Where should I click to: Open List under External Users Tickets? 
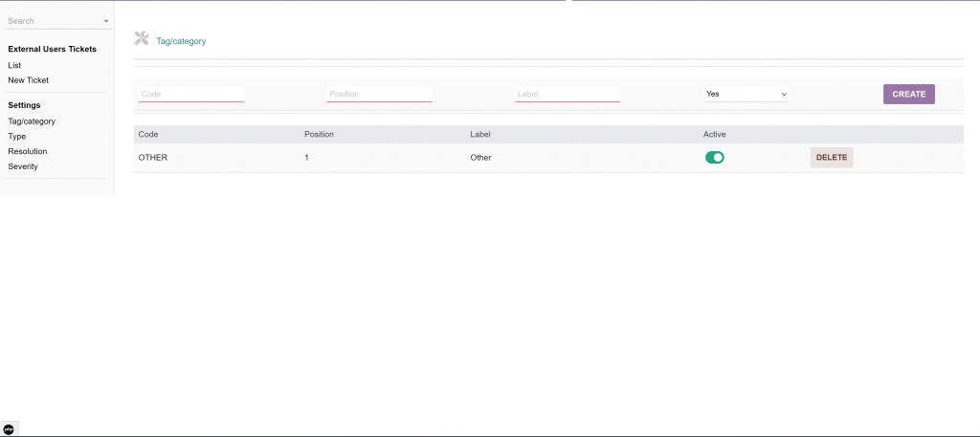[x=14, y=66]
